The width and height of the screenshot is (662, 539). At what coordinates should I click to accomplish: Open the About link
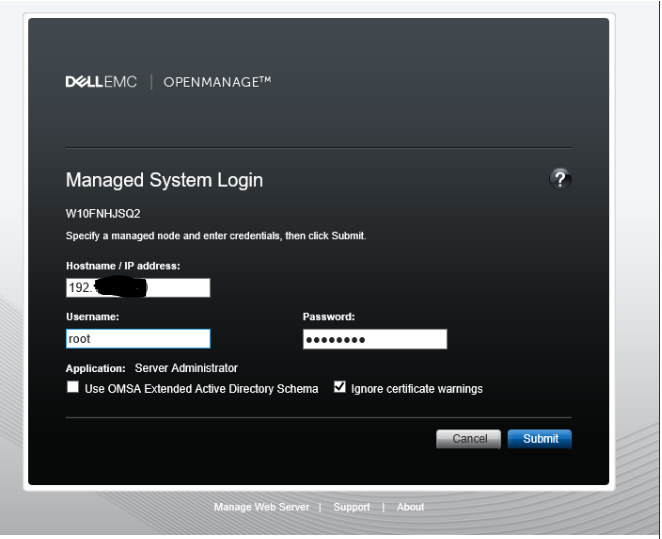(410, 507)
